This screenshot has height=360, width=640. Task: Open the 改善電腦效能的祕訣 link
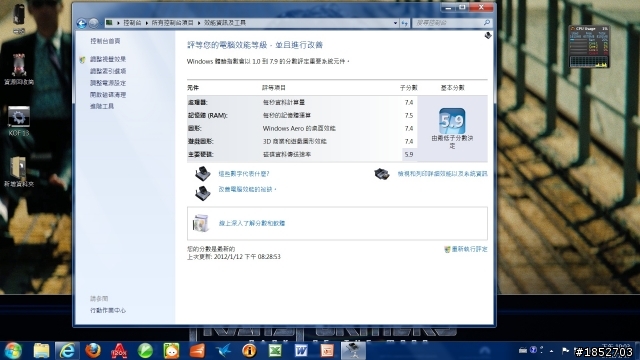(247, 189)
